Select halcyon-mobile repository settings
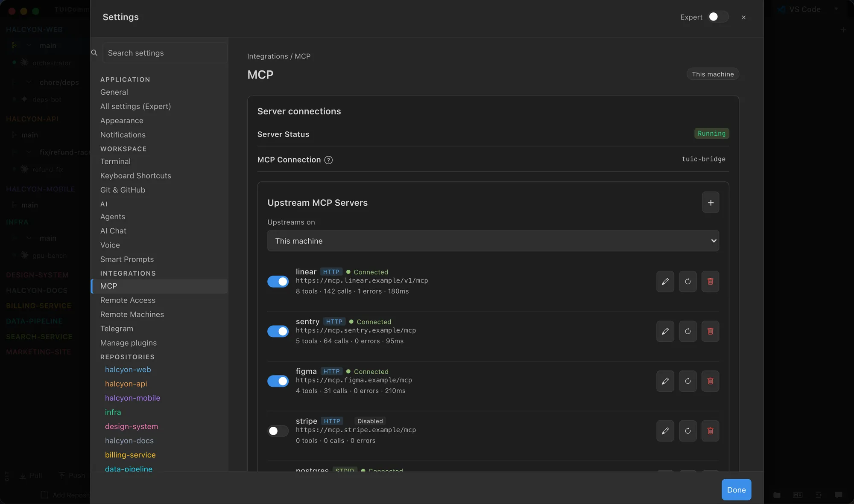This screenshot has width=854, height=504. [159, 398]
